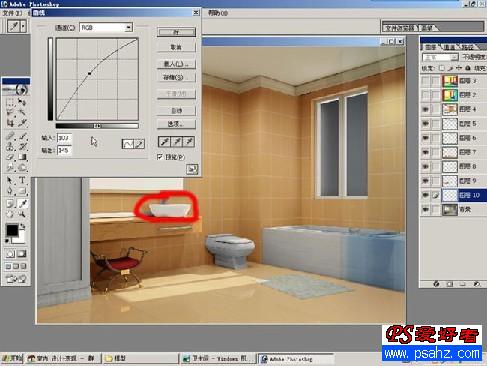Click the horizontal gradient bar under curve grid
This screenshot has width=487, height=366.
click(x=97, y=126)
